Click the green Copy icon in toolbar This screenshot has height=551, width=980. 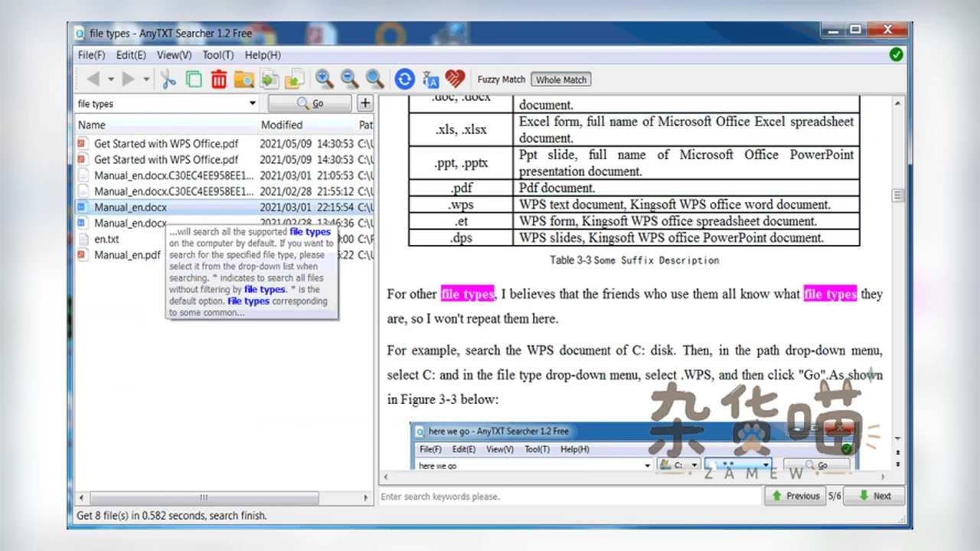tap(194, 79)
